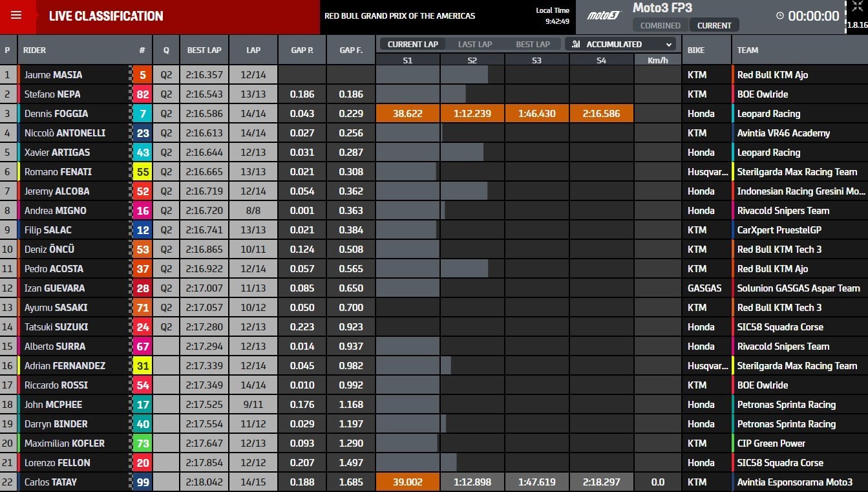The width and height of the screenshot is (868, 492).
Task: Click Maximilian KOFLER's green number 73 badge
Action: pos(142,443)
